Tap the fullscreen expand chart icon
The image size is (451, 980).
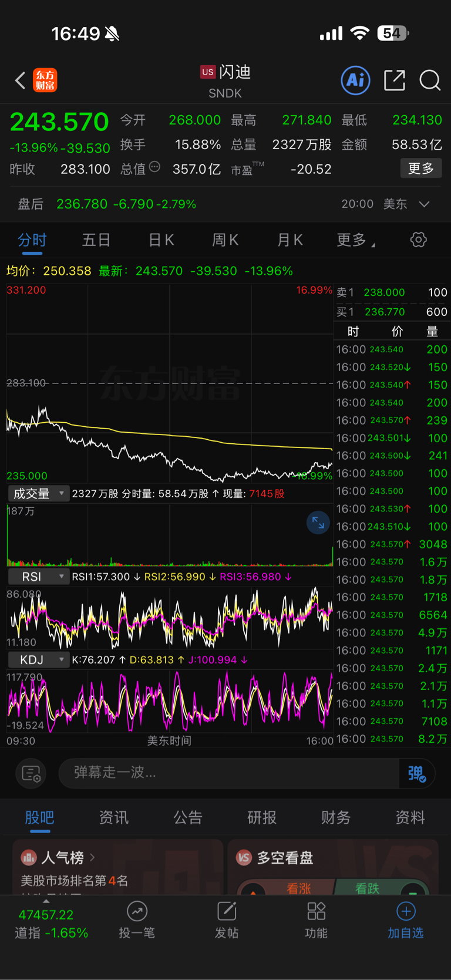[x=318, y=523]
